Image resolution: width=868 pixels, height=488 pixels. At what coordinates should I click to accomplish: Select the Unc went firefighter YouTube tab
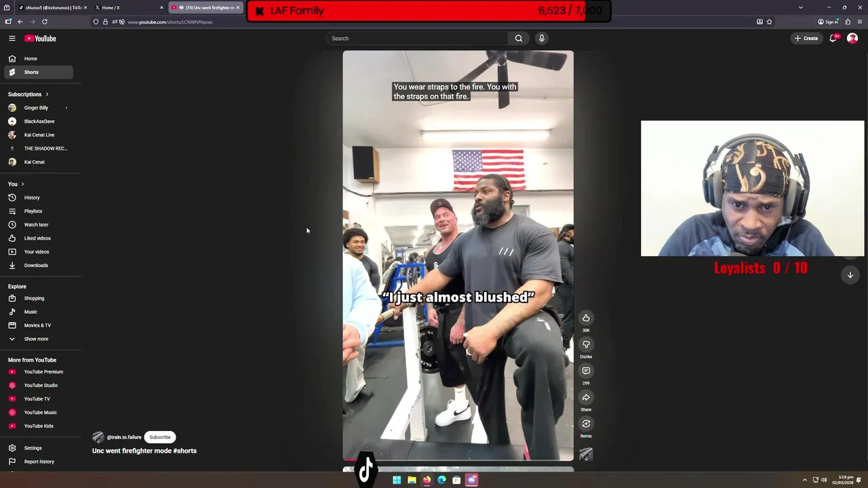(205, 7)
